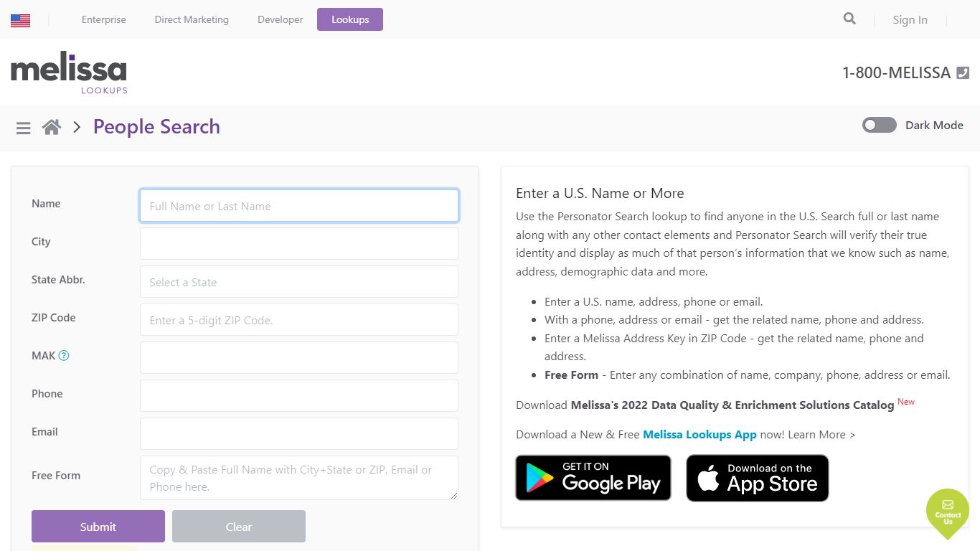Click the People Search breadcrumb title

tap(156, 126)
